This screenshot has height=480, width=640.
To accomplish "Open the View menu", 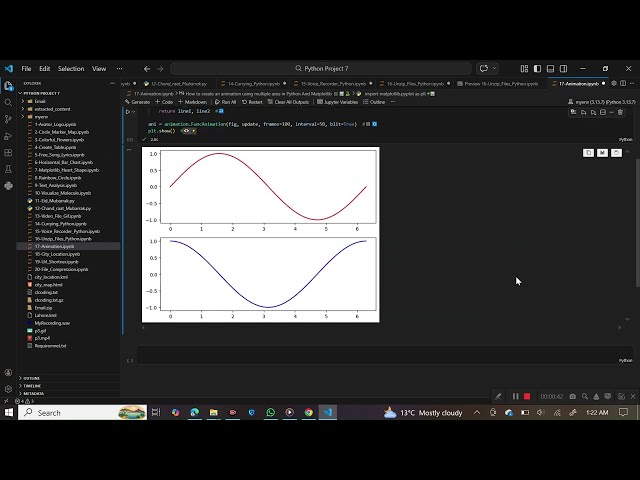I will 99,69.
